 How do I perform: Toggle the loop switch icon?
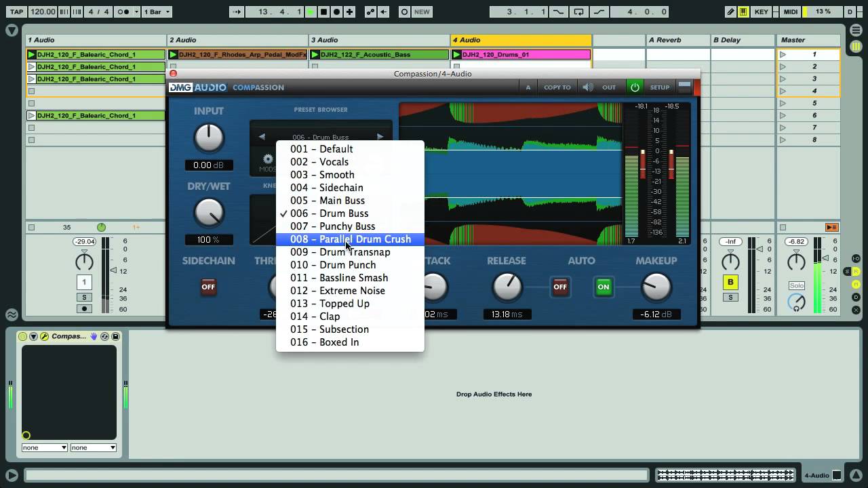pos(578,12)
